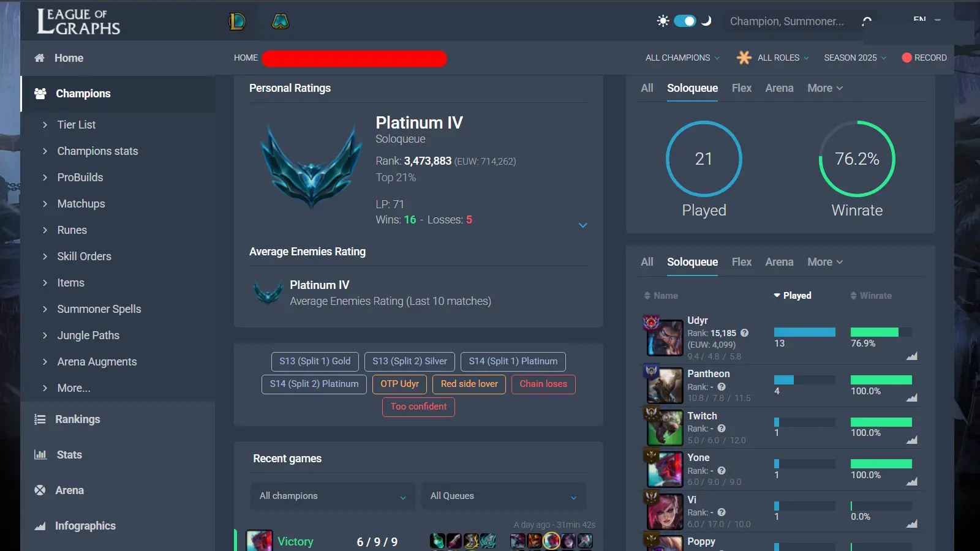Open the Rankings list icon

pyautogui.click(x=40, y=419)
